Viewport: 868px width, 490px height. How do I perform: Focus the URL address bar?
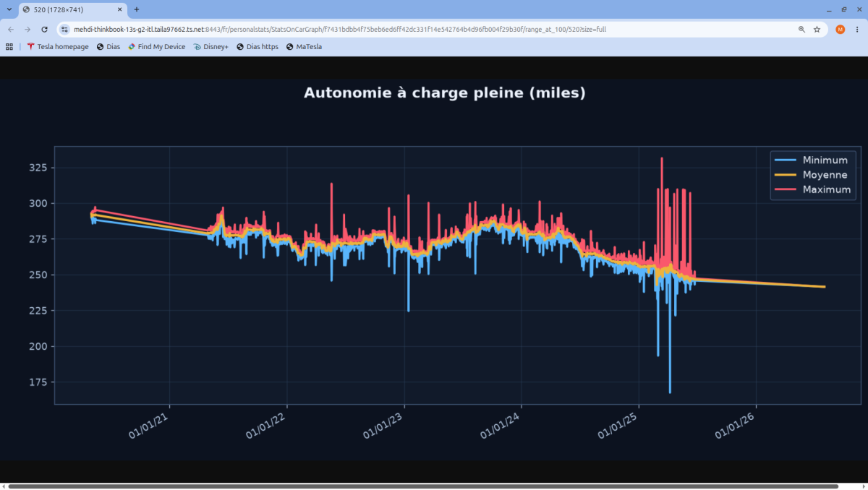[x=427, y=30]
